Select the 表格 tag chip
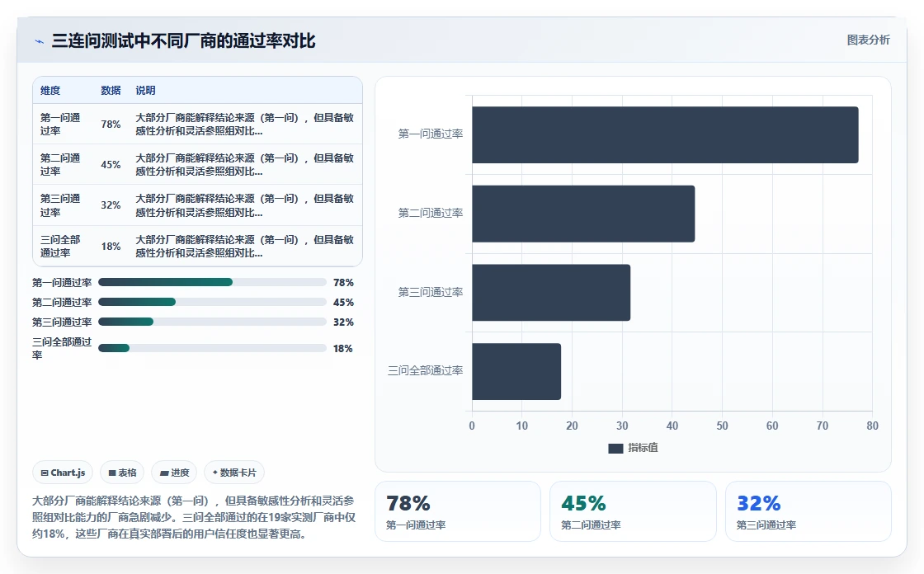This screenshot has width=924, height=574. (122, 473)
